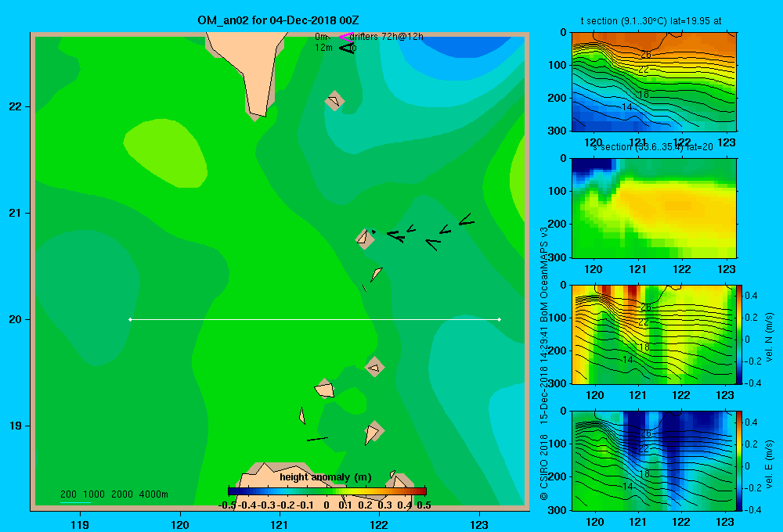Click the small island near 22N east of peninsula
The height and width of the screenshot is (532, 783).
coord(334,101)
